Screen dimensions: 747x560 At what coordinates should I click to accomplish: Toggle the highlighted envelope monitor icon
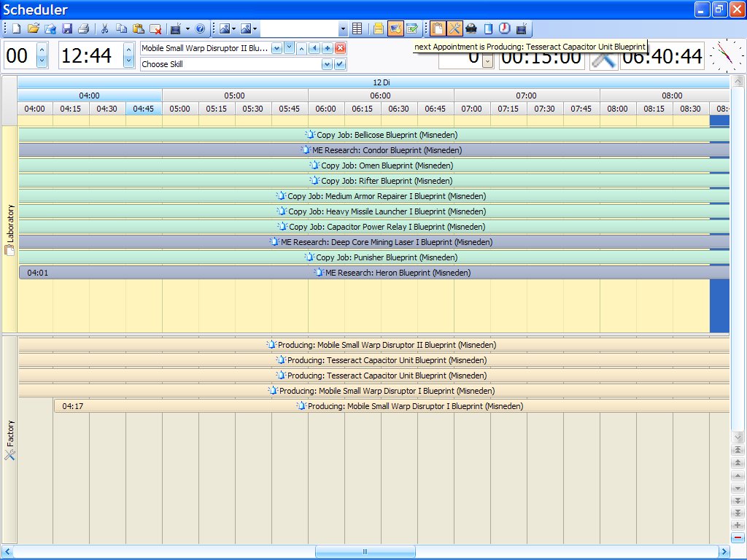click(x=395, y=29)
